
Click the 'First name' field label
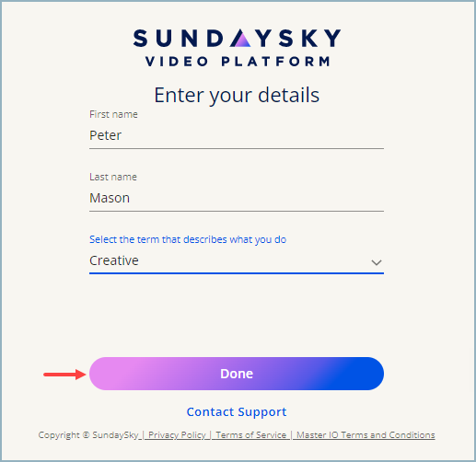click(x=113, y=114)
